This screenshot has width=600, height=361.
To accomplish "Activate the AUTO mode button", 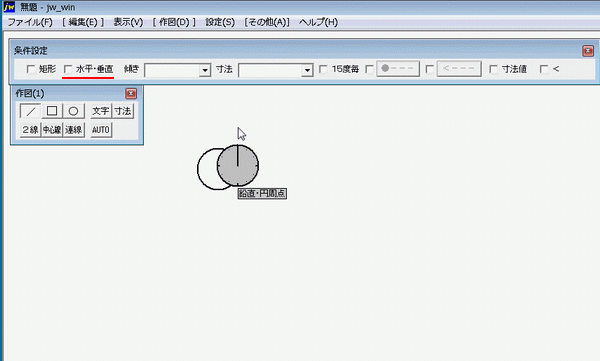I will click(x=101, y=130).
